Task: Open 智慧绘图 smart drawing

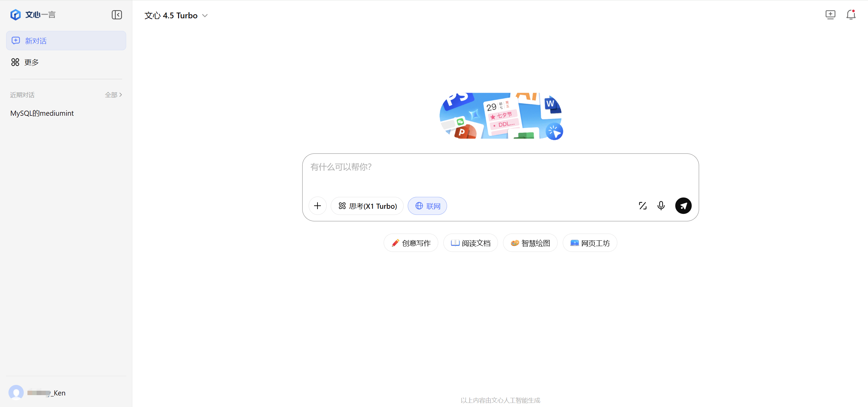Action: pos(530,243)
